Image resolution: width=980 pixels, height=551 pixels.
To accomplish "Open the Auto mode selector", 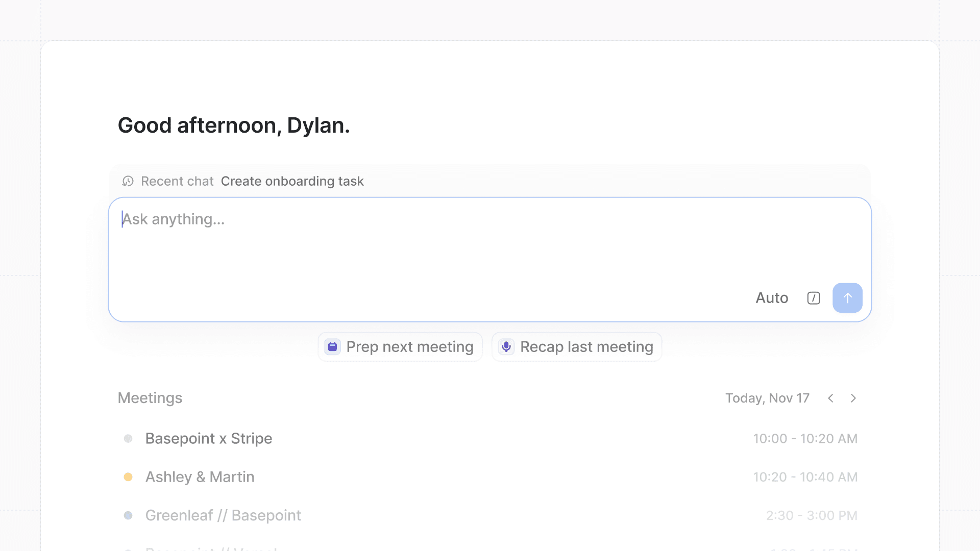I will (x=772, y=297).
